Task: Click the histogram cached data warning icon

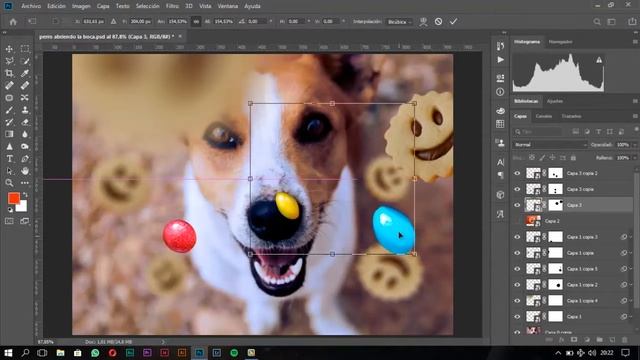Action: coord(599,60)
